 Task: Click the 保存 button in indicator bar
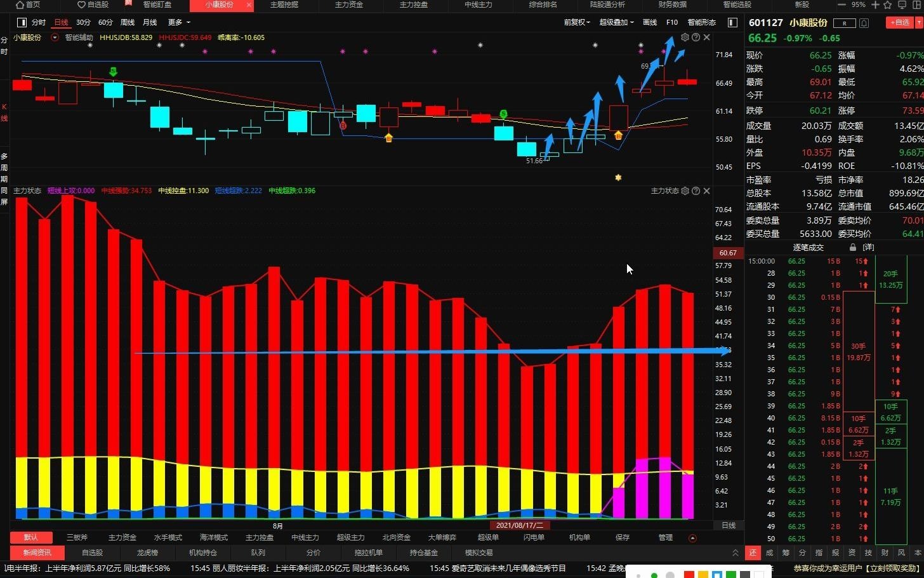click(623, 537)
